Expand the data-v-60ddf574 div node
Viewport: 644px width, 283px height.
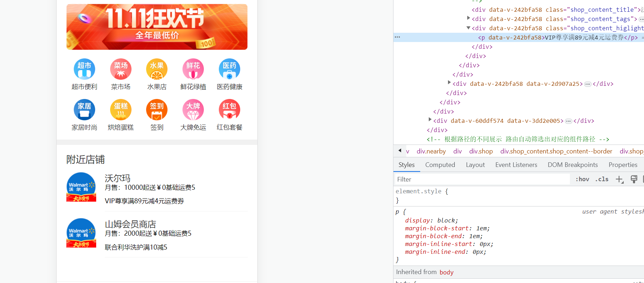pyautogui.click(x=430, y=120)
